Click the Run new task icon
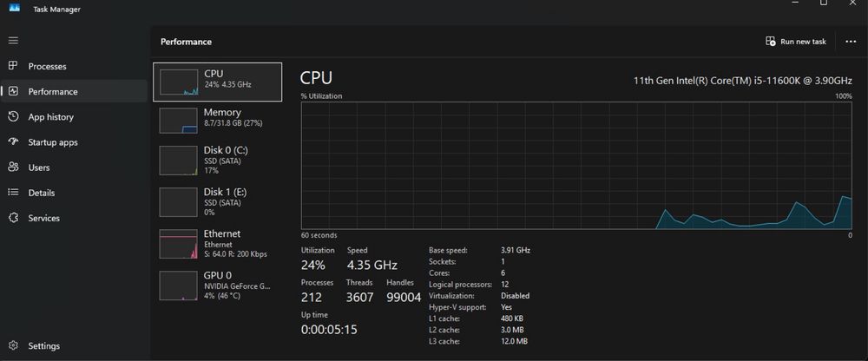The width and height of the screenshot is (868, 361). [770, 42]
